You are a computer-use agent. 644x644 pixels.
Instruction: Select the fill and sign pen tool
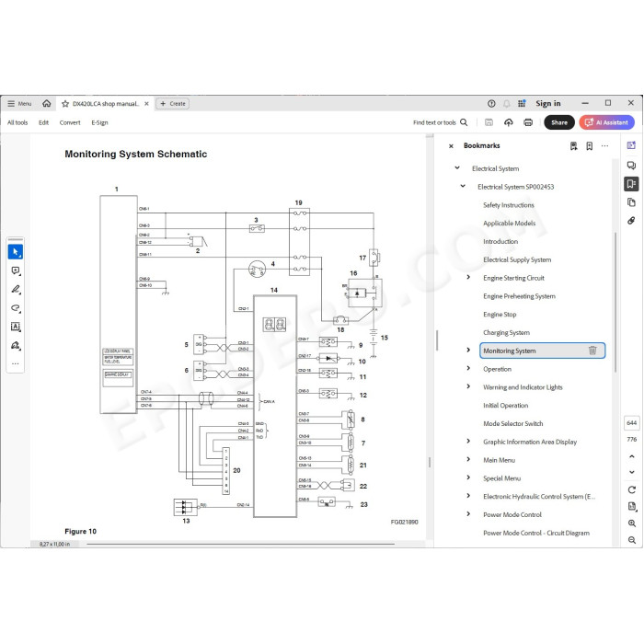coord(16,345)
